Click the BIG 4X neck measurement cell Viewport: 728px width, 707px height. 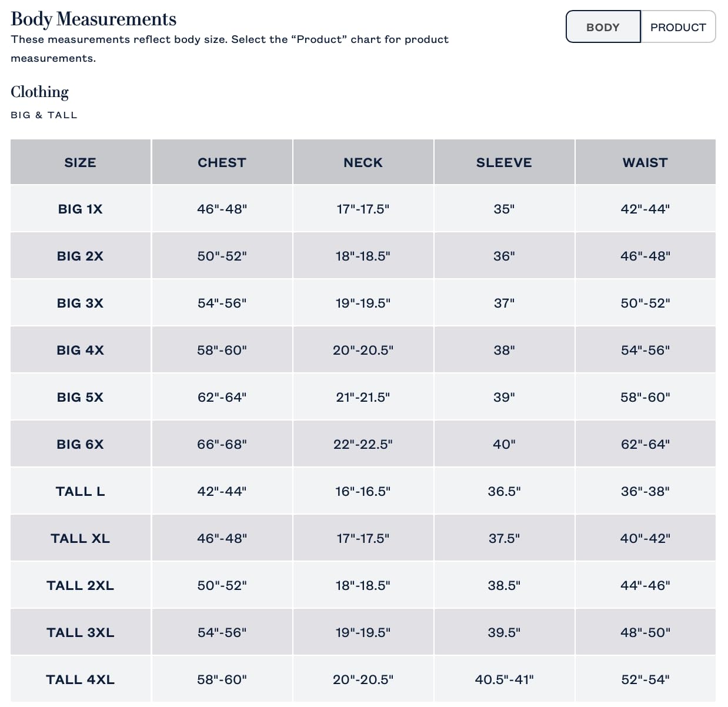(x=363, y=350)
